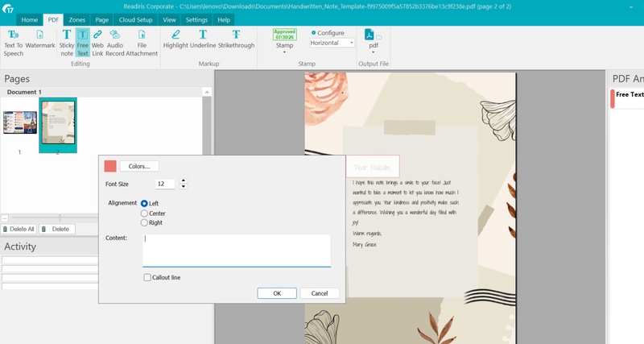Click thumbnail zoom-out minus button
This screenshot has height=344, width=644.
(x=5, y=218)
